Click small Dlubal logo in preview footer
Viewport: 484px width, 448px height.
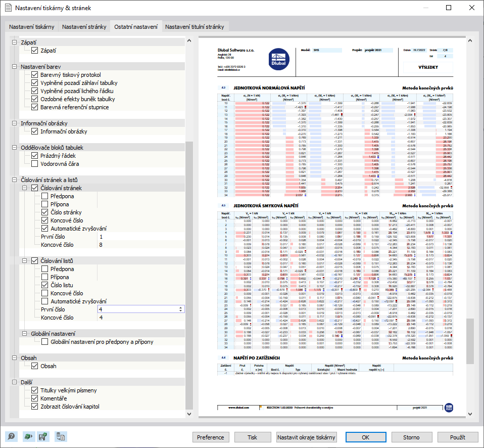449,408
